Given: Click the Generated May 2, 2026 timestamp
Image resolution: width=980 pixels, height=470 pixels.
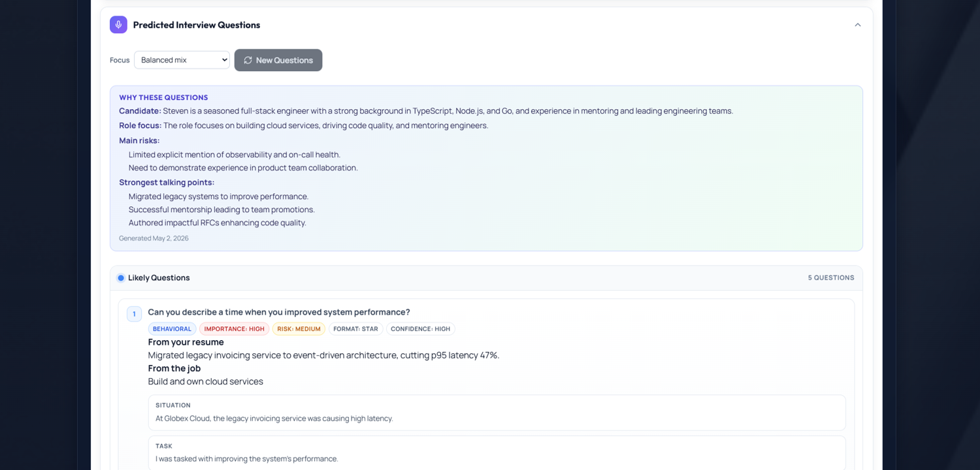Looking at the screenshot, I should point(154,238).
